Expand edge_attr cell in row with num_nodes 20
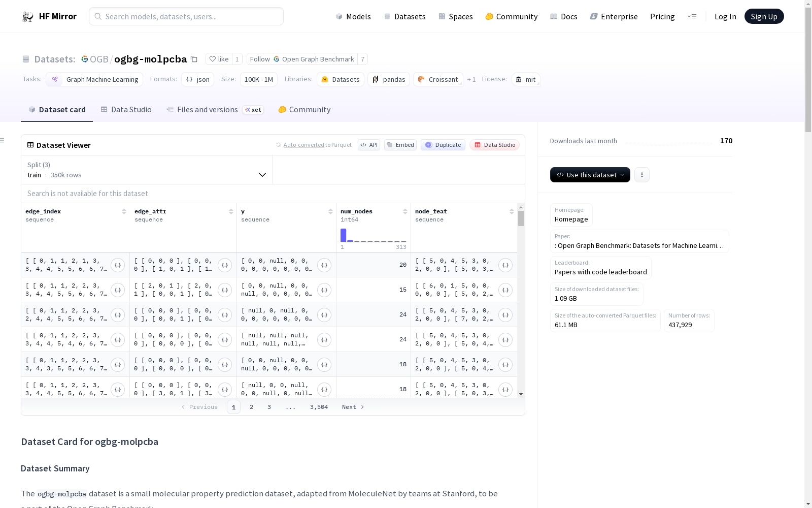Image resolution: width=812 pixels, height=508 pixels. click(225, 265)
